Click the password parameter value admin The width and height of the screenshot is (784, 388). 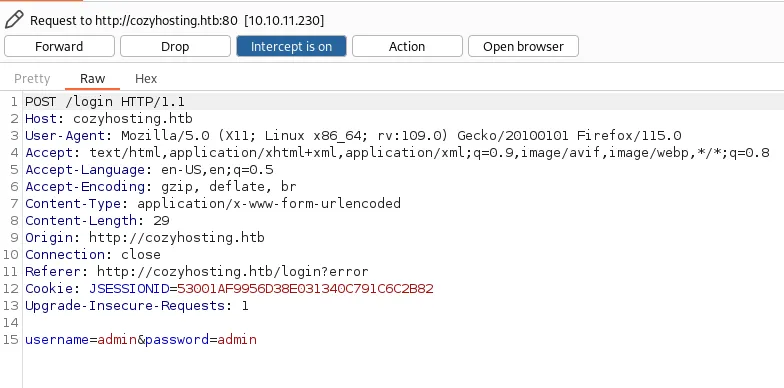pyautogui.click(x=237, y=340)
